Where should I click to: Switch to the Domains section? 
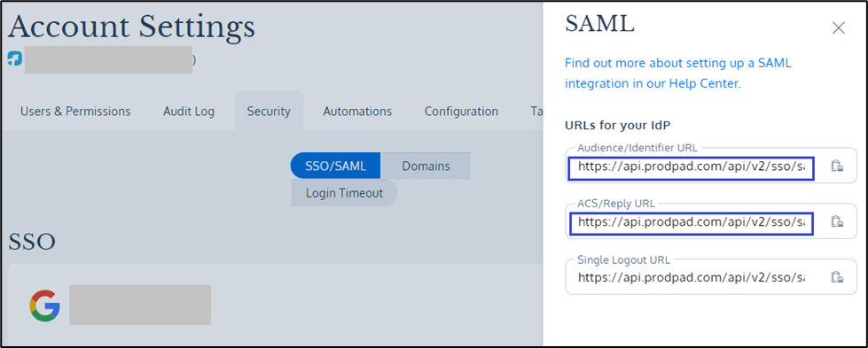pos(426,166)
